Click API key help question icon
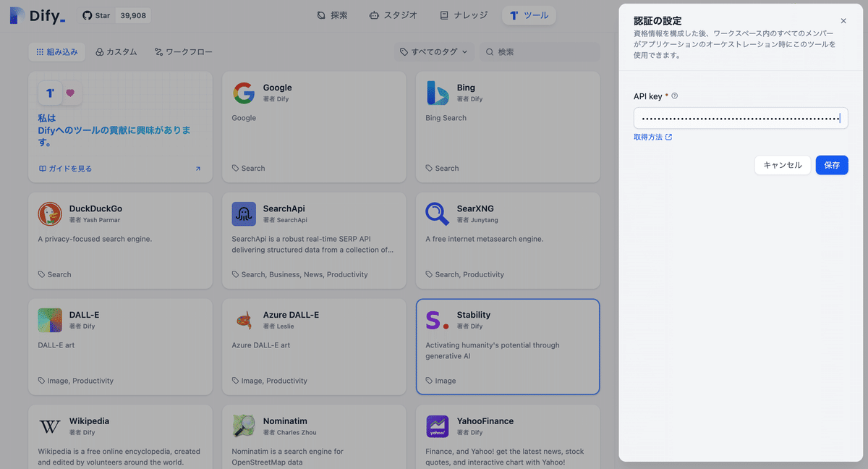Screen dimensions: 868x469 point(675,96)
